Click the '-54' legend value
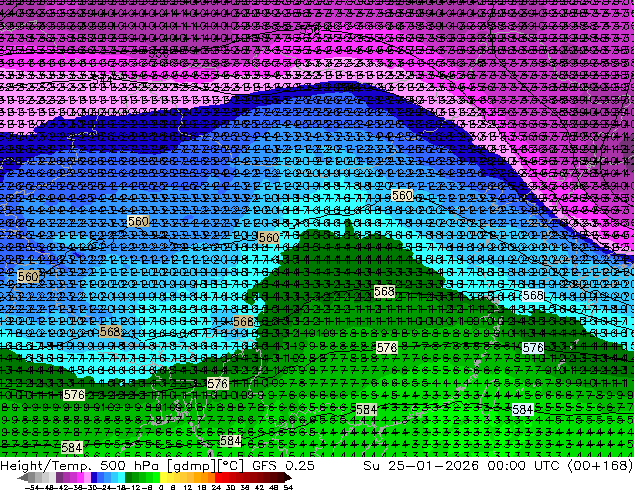 pos(32,487)
